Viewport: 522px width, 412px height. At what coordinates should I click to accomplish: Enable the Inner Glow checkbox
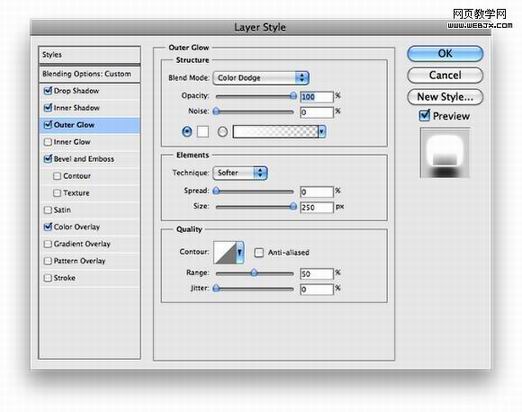pos(48,142)
